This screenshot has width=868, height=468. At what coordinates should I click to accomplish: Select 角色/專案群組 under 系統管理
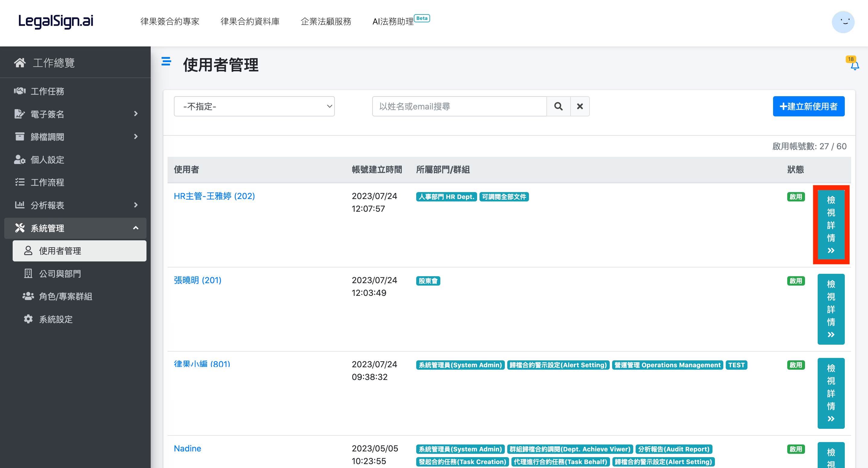pos(80,296)
